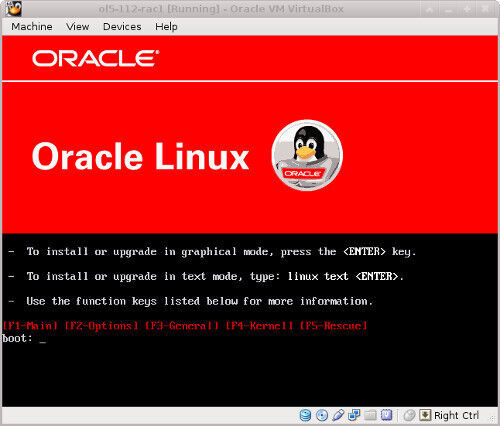Click the grayed video capture indicator icon
500x426 pixels.
pyautogui.click(x=409, y=415)
